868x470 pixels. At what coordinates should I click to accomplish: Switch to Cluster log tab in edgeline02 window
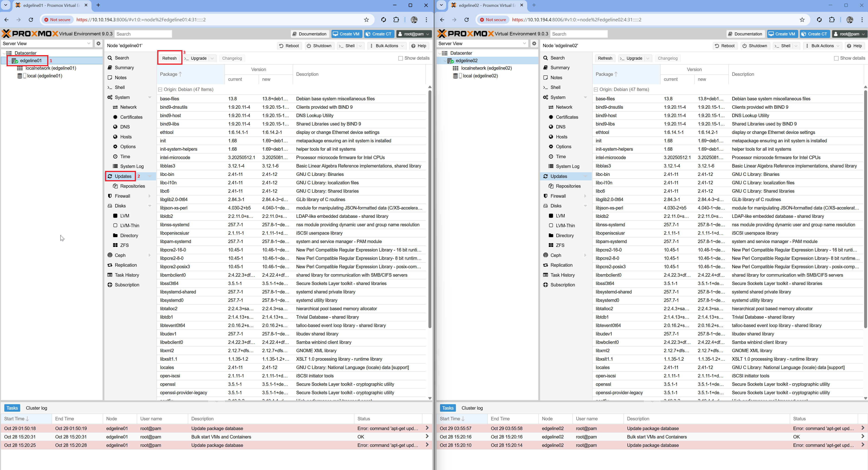472,408
